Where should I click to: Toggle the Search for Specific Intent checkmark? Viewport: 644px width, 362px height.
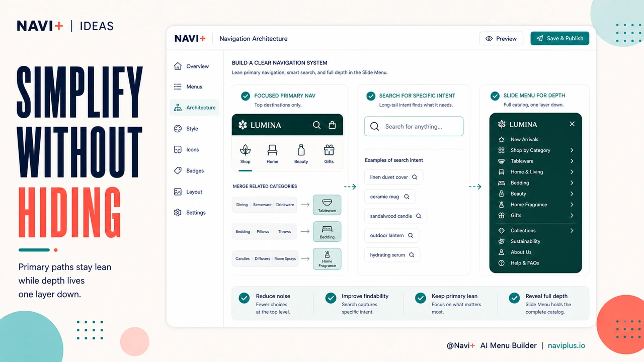[x=371, y=96]
